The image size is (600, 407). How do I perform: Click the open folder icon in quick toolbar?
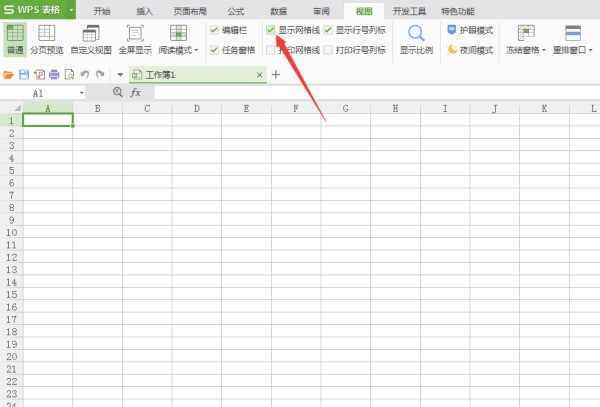click(x=8, y=75)
